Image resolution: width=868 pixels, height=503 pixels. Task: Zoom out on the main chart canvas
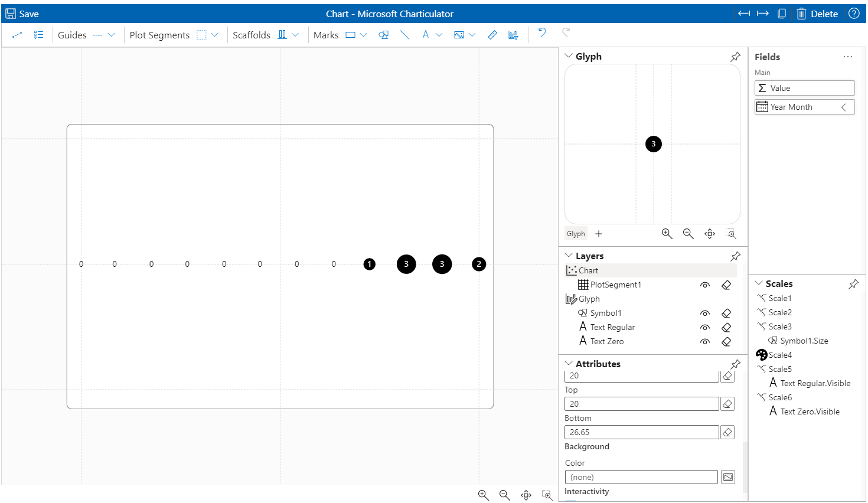[505, 495]
